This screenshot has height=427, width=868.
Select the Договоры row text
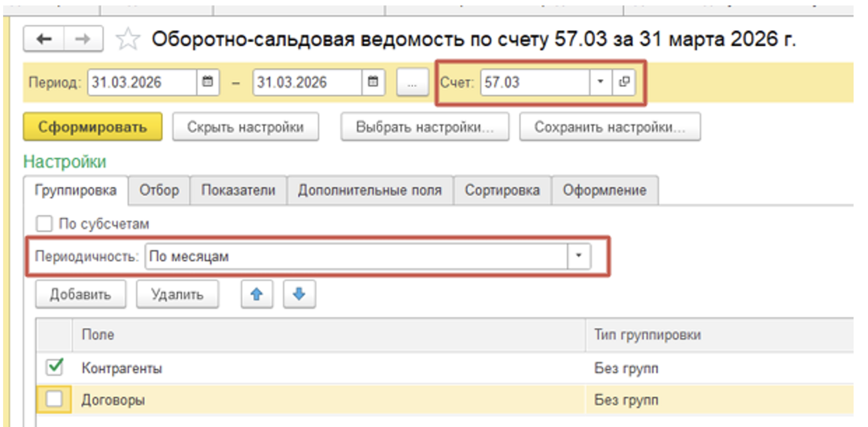[x=113, y=400]
